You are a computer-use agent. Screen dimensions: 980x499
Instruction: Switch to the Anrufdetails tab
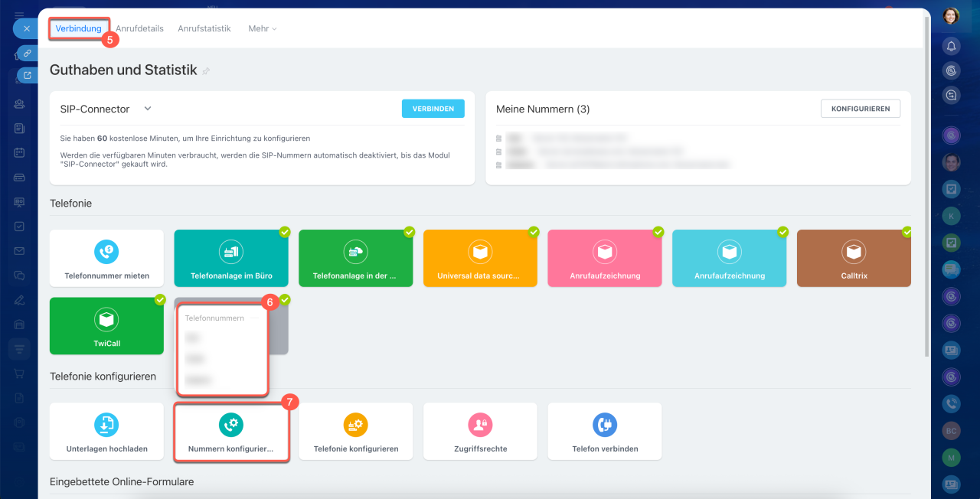click(139, 28)
